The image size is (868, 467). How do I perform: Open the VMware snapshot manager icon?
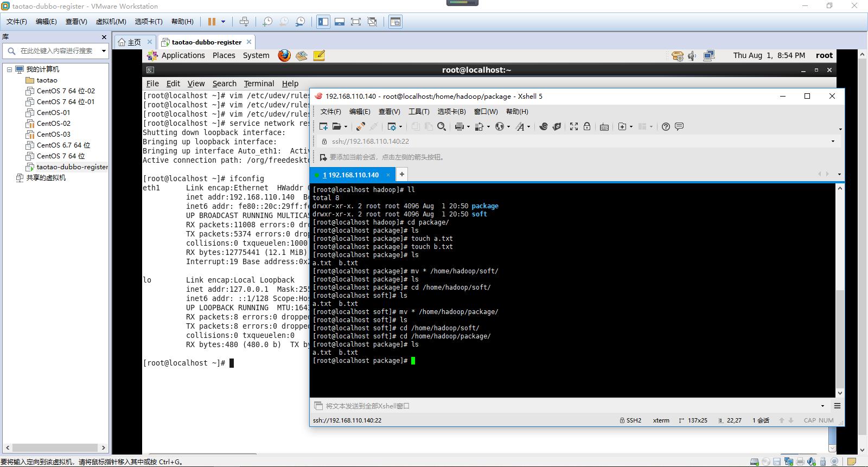point(300,22)
